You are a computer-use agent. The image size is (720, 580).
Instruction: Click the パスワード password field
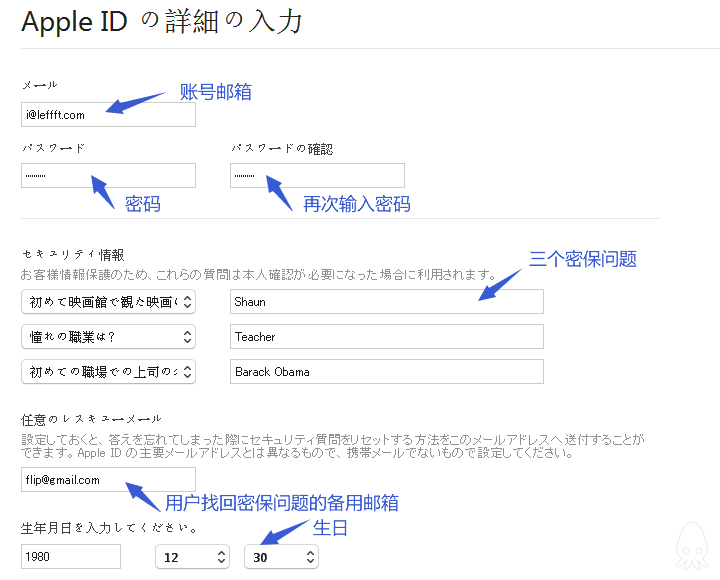coord(108,175)
